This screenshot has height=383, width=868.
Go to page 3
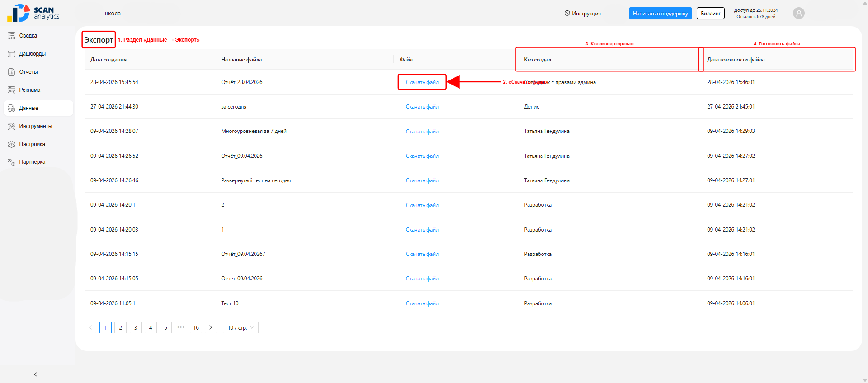(136, 327)
